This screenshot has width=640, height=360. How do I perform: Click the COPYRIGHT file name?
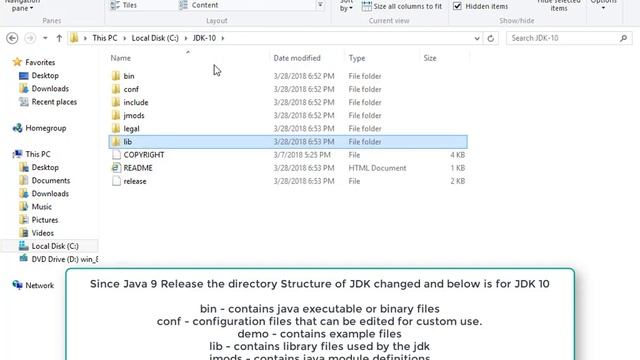144,155
